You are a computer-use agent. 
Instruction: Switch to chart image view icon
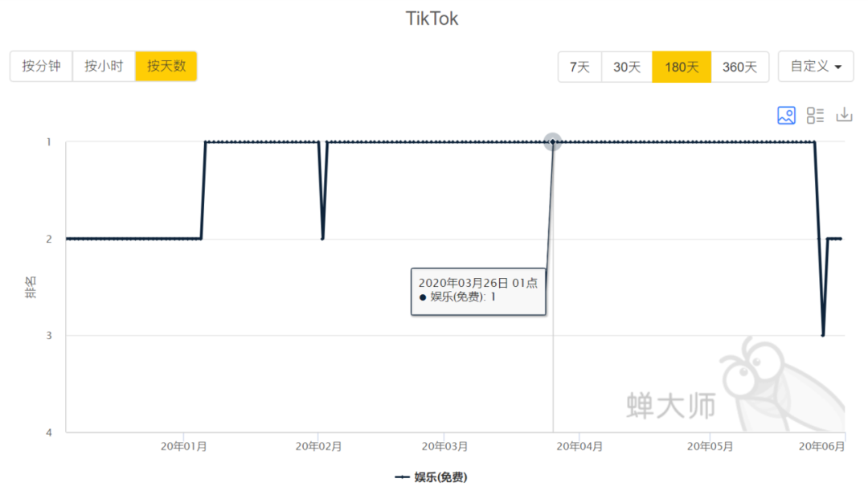pyautogui.click(x=786, y=115)
